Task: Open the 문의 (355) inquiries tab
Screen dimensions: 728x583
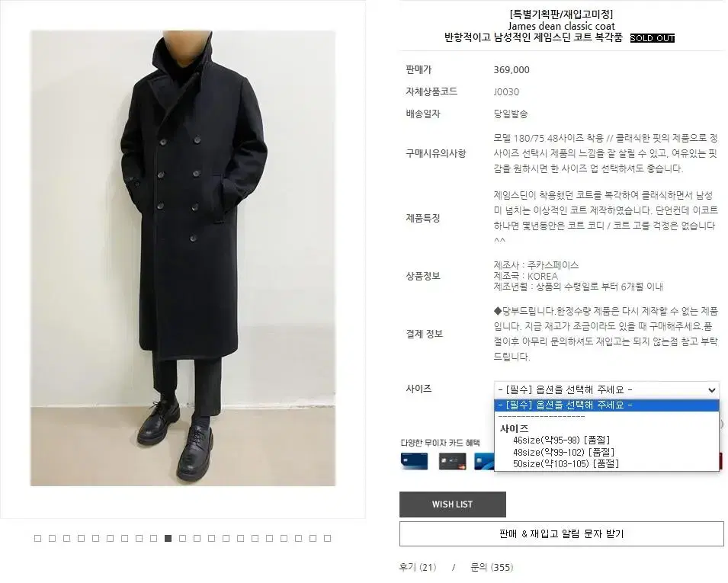Action: [492, 567]
